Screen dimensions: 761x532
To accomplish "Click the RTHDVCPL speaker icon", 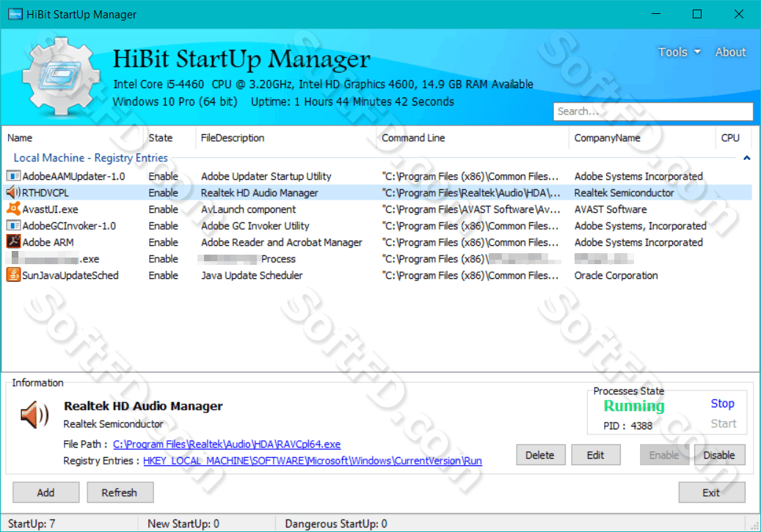I will [13, 193].
